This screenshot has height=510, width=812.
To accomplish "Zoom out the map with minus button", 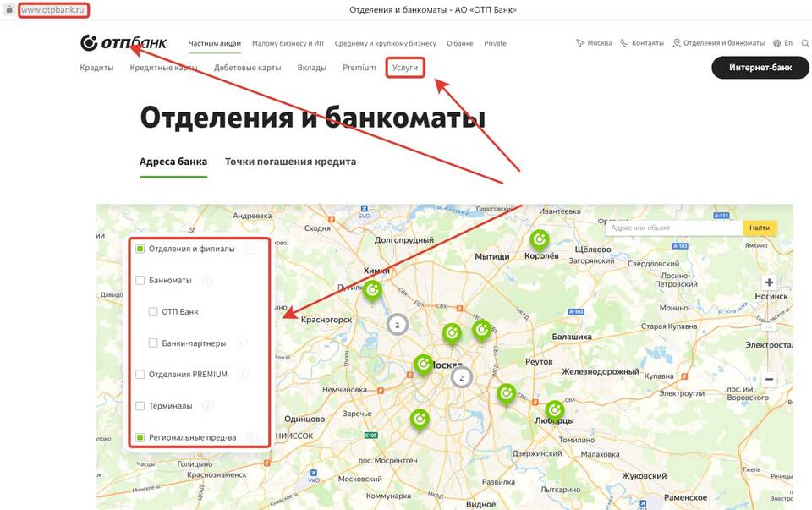I will point(769,380).
